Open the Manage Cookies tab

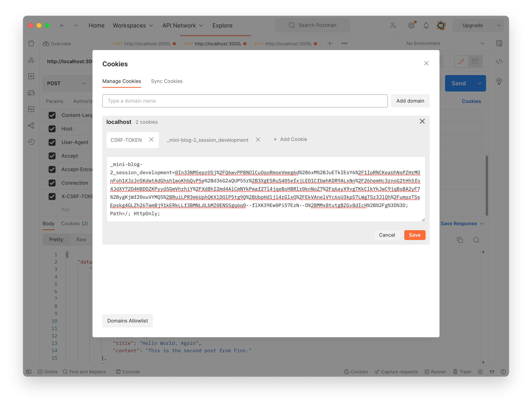point(122,81)
